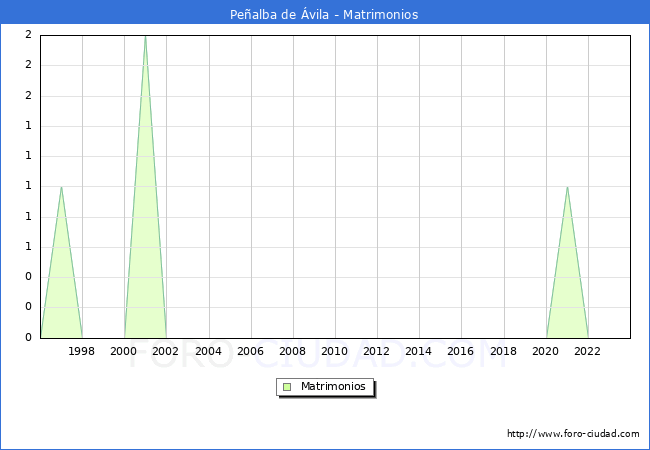Click the 2012 x-axis label
Screen dimensions: 650x450
pyautogui.click(x=376, y=351)
